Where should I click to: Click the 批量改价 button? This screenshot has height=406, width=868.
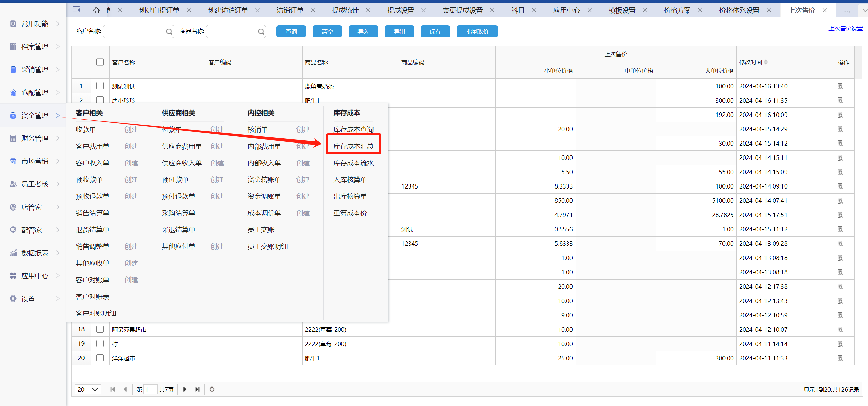(x=477, y=32)
